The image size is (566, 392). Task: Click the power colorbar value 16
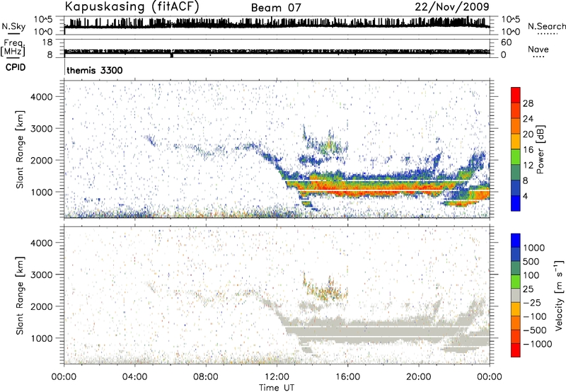pyautogui.click(x=528, y=150)
